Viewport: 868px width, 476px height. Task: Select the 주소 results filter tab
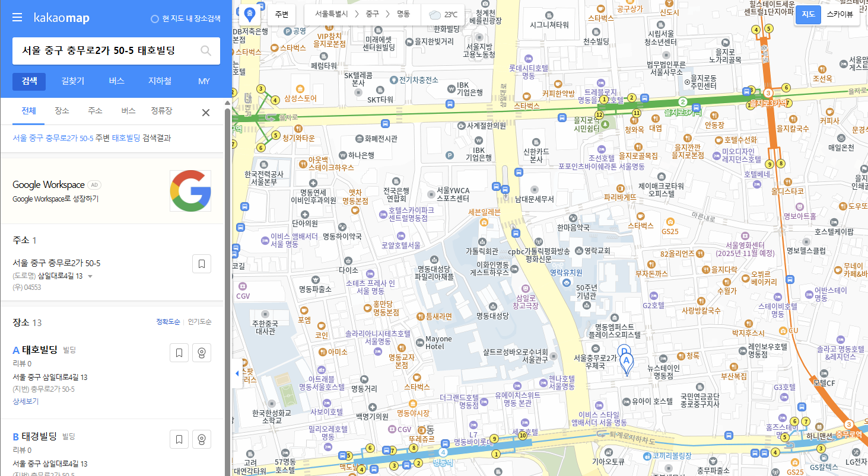tap(95, 111)
